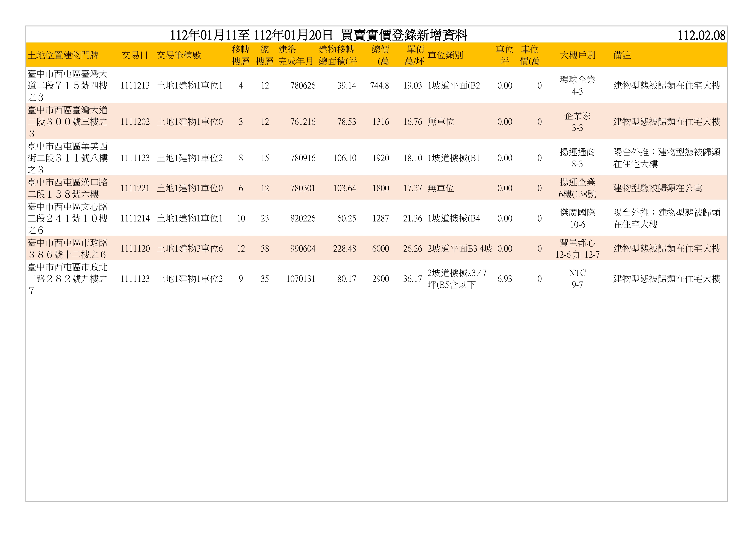Click parking type 1坡道機械(B4

tap(454, 218)
